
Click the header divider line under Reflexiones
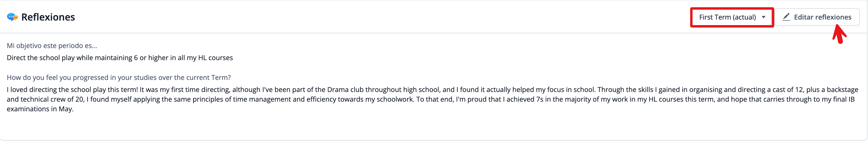pyautogui.click(x=337, y=33)
